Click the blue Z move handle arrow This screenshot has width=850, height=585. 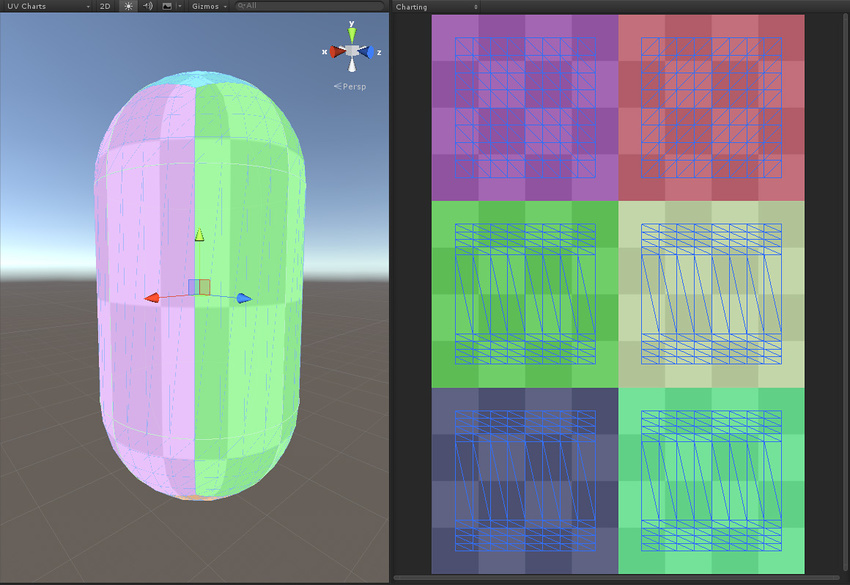243,298
